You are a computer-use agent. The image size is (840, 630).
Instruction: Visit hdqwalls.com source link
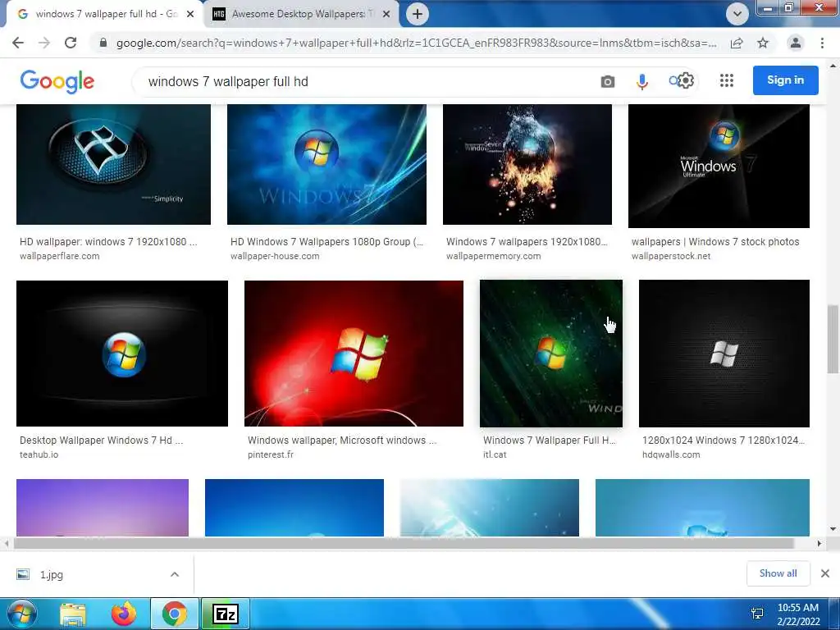pos(671,454)
